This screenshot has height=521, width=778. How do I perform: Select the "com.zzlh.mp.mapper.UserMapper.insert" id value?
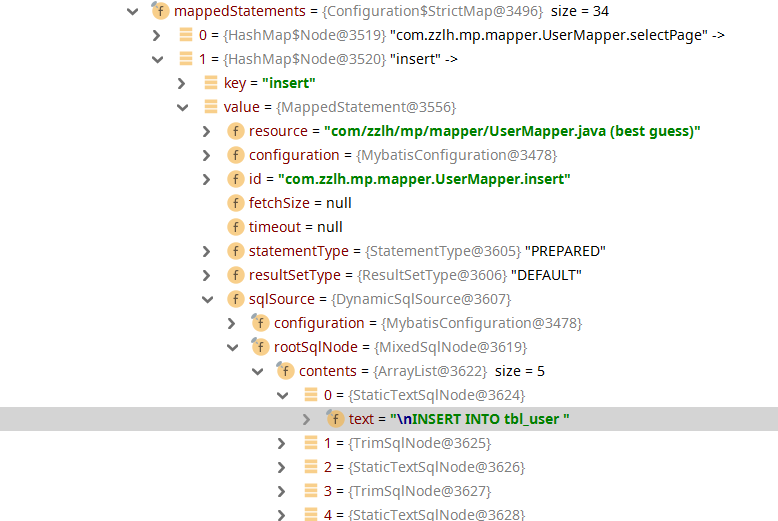(424, 179)
